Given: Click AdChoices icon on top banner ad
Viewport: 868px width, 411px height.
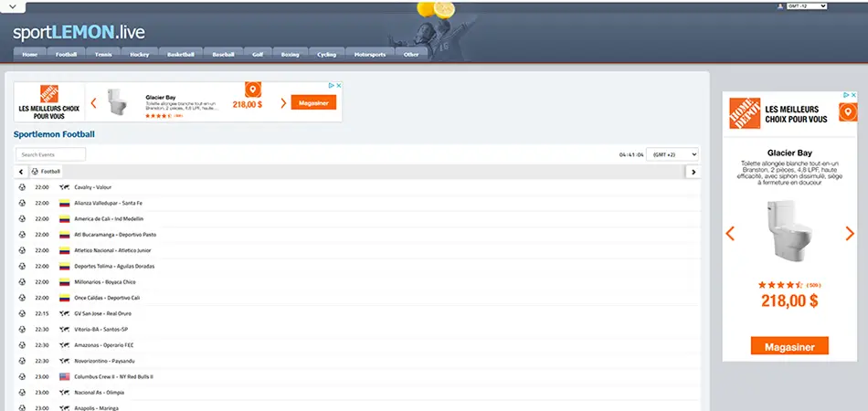Looking at the screenshot, I should [332, 85].
